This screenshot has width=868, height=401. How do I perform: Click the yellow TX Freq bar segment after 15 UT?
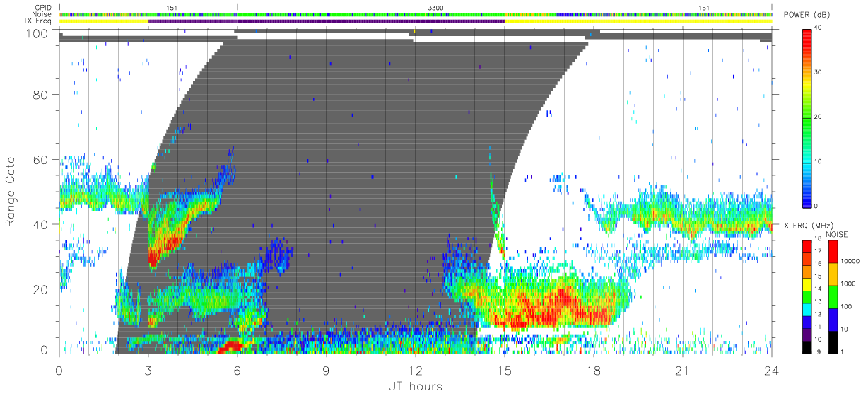tap(638, 21)
